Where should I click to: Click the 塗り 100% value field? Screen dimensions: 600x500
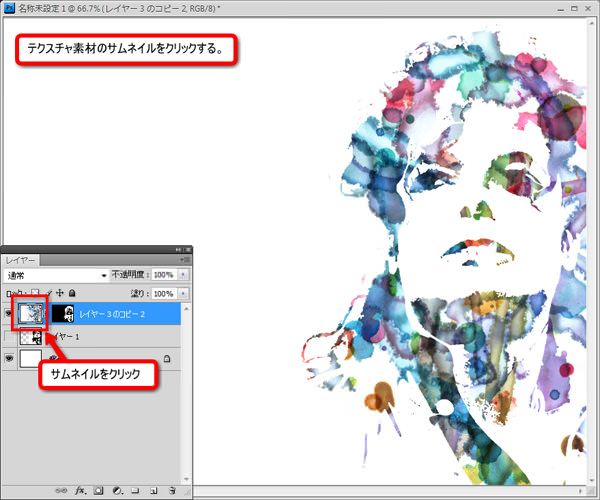click(x=164, y=293)
